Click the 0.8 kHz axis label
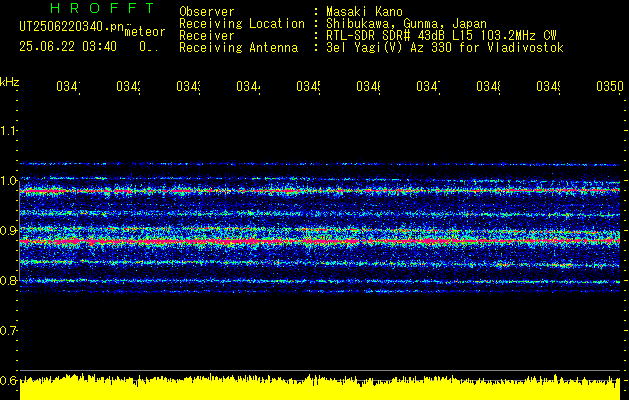Image resolution: width=629 pixels, height=400 pixels. coord(8,280)
